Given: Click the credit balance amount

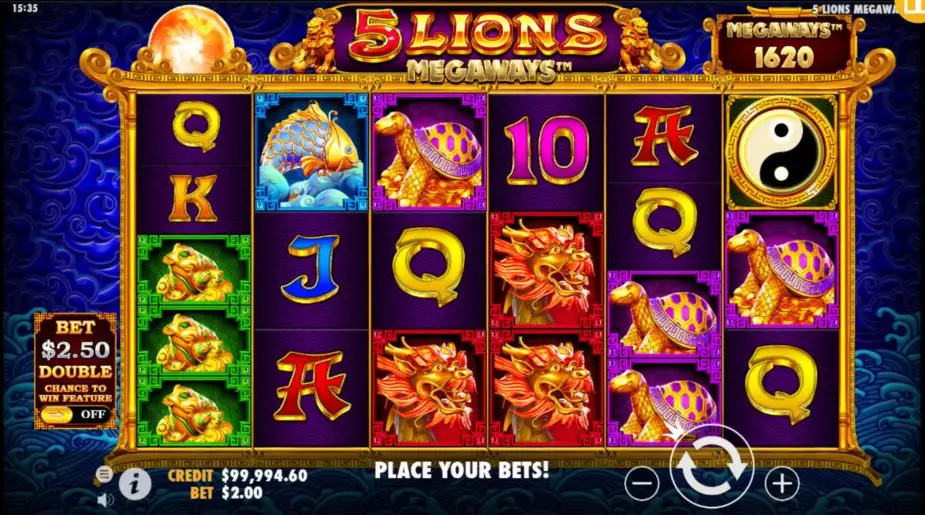Looking at the screenshot, I should 264,475.
